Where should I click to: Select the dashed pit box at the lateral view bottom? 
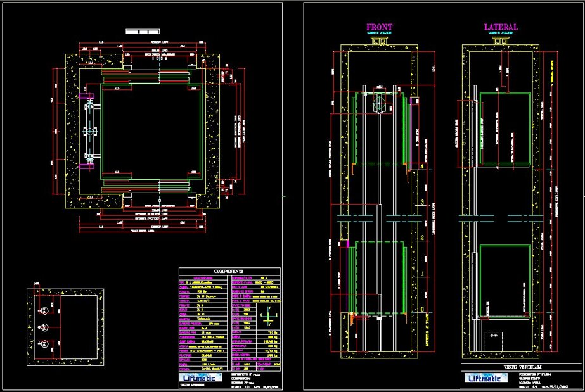tap(493, 341)
